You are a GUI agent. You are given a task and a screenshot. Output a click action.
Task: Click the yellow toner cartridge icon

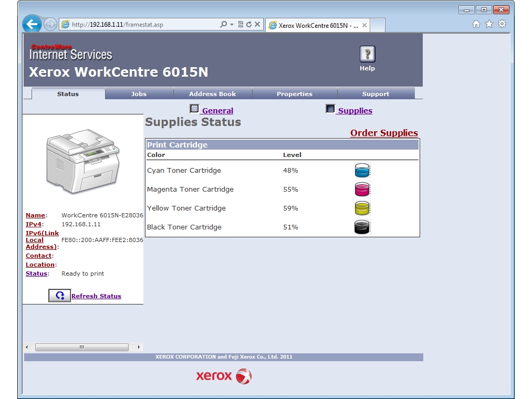(x=362, y=208)
